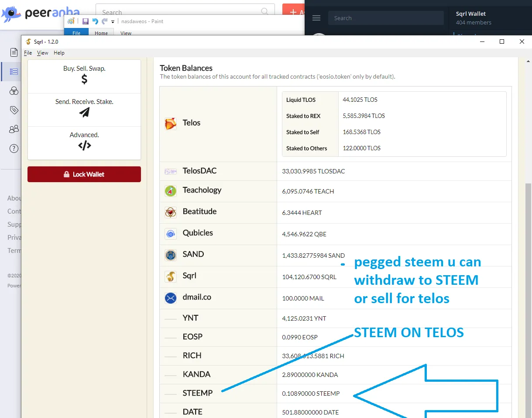The height and width of the screenshot is (418, 532).
Task: Click the 0.10890000 STEEMP balance
Action: (x=311, y=394)
